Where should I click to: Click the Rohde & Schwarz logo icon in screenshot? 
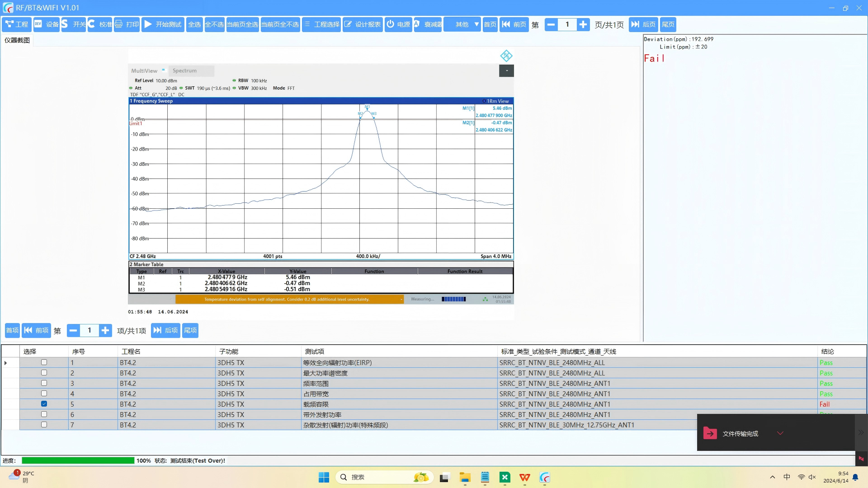[506, 56]
